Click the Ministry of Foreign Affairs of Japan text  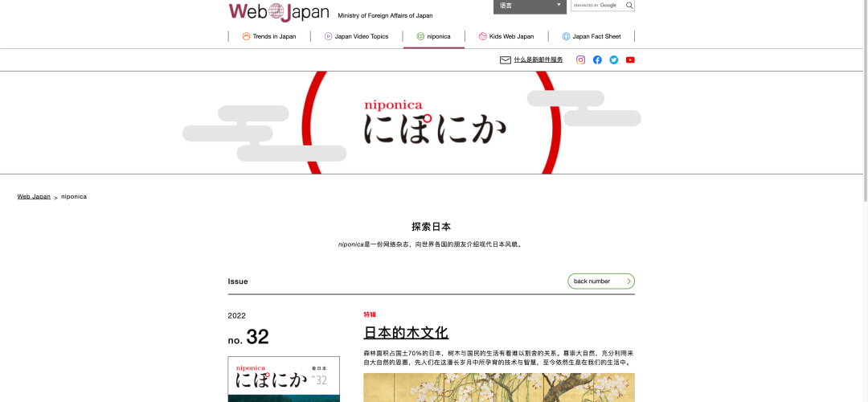tap(385, 15)
